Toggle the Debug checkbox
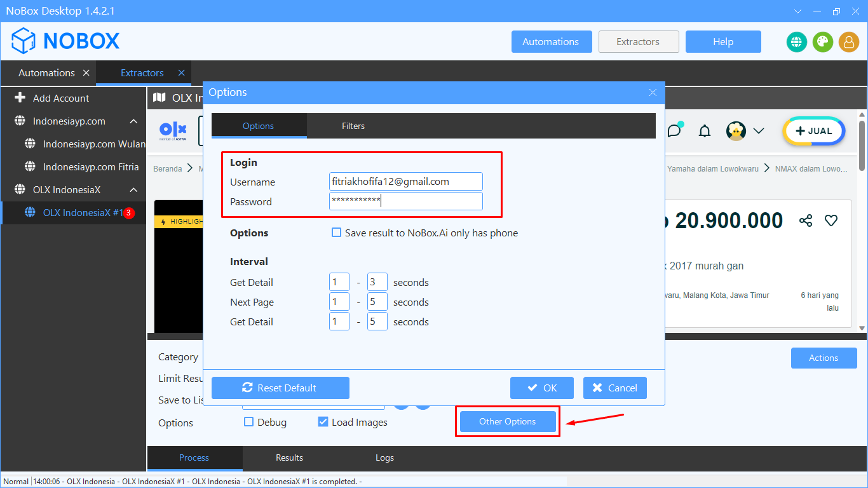This screenshot has width=868, height=488. [x=249, y=422]
